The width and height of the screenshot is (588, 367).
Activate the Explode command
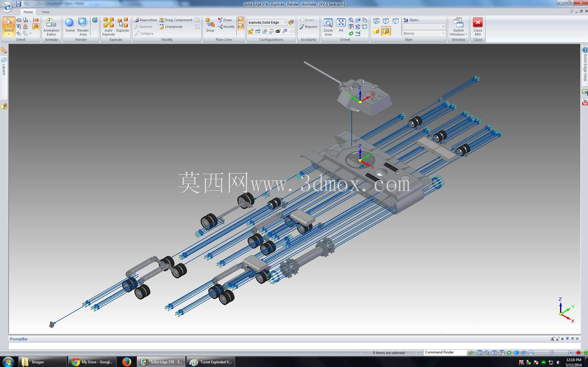(122, 25)
